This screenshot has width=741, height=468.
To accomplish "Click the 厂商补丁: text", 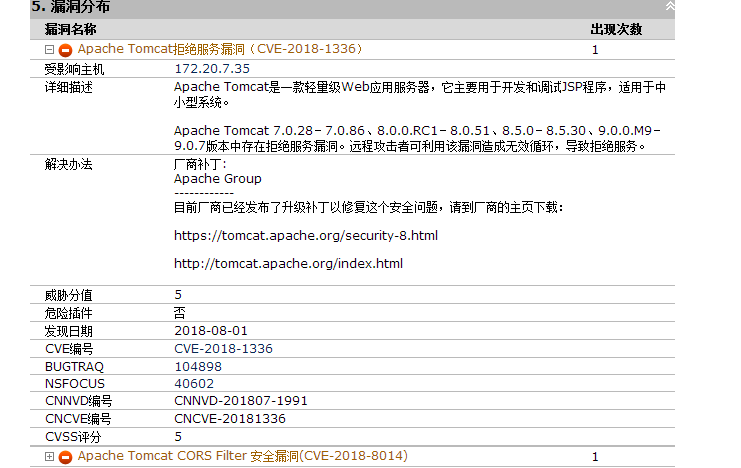I will (x=200, y=165).
